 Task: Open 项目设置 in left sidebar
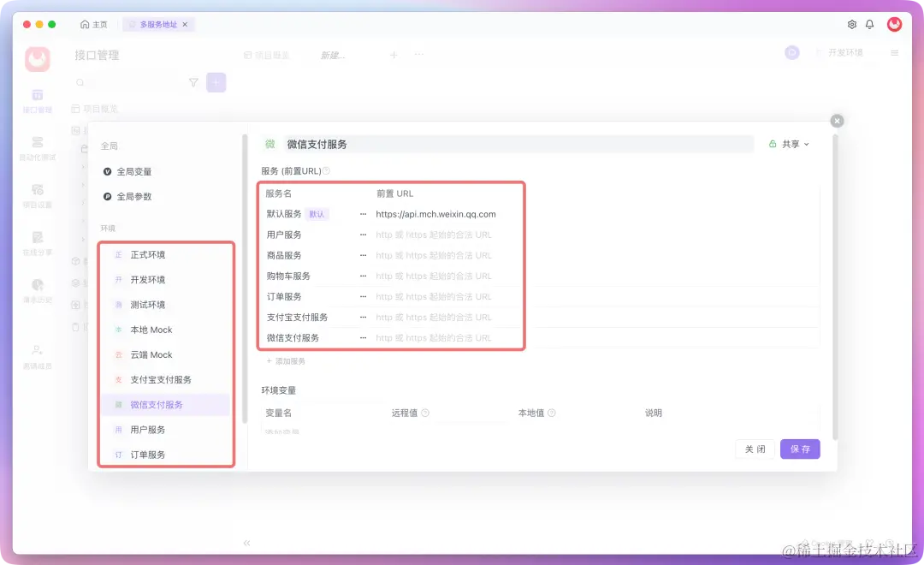37,196
